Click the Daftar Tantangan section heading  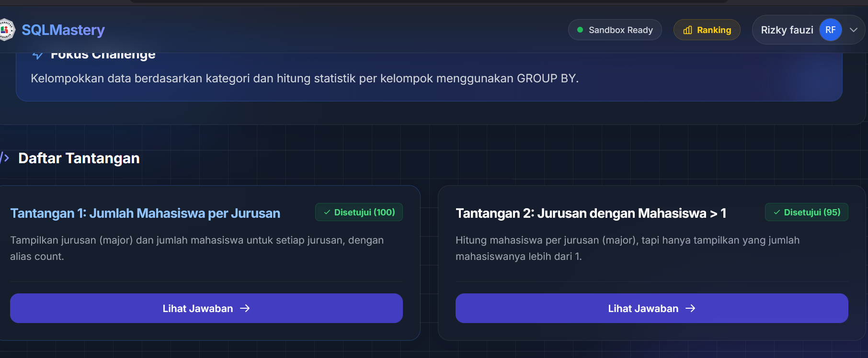[x=79, y=158]
